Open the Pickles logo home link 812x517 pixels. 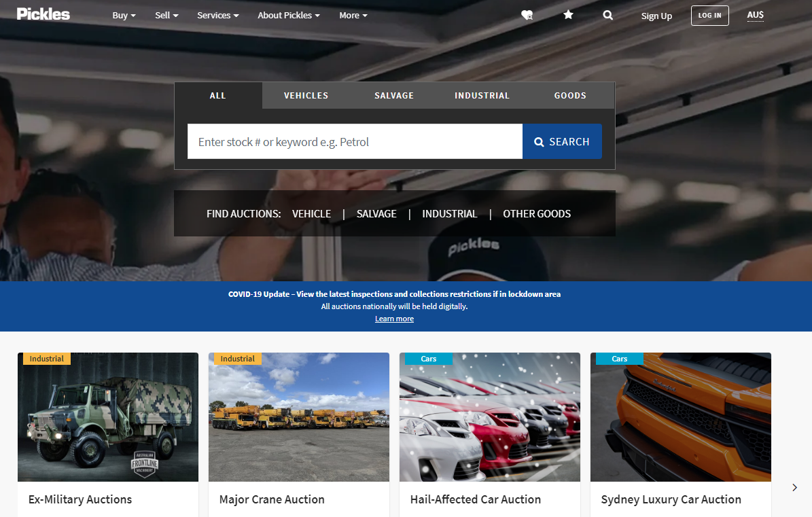43,14
